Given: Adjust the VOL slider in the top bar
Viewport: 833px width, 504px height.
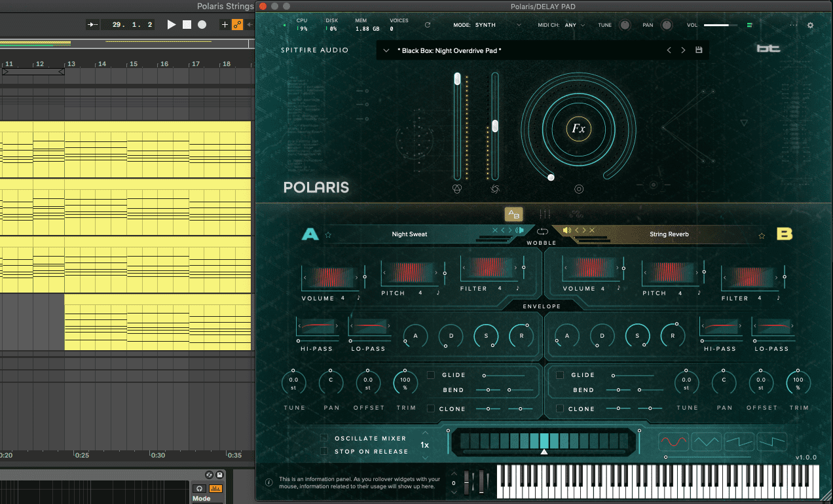Looking at the screenshot, I should 720,25.
